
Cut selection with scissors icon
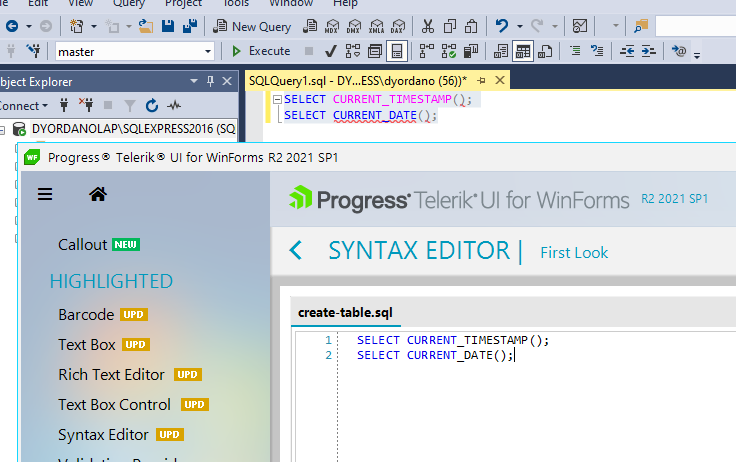coord(428,26)
